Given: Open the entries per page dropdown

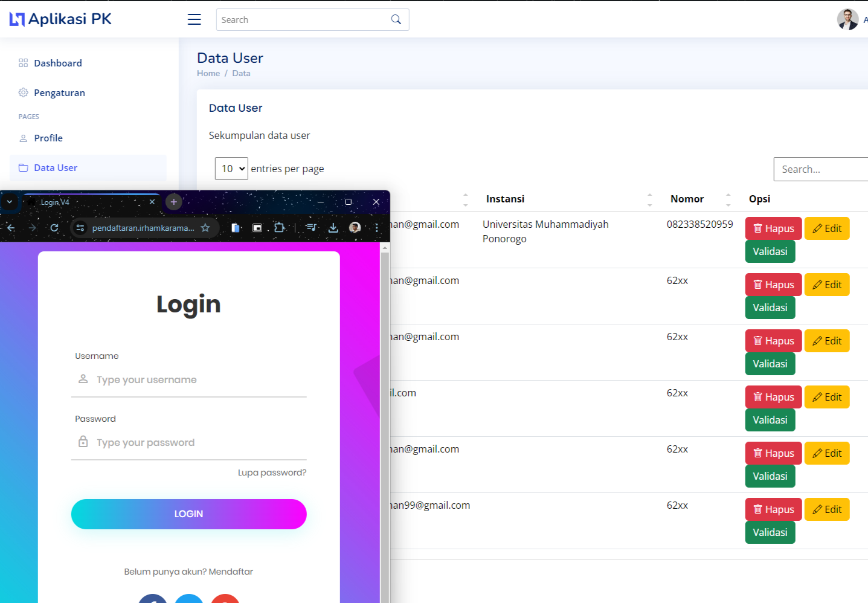Looking at the screenshot, I should pos(231,169).
